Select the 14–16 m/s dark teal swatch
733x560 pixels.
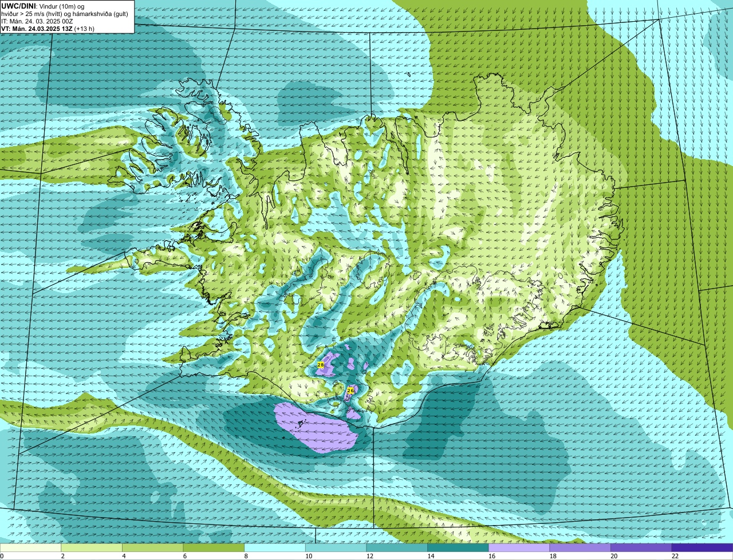click(458, 548)
